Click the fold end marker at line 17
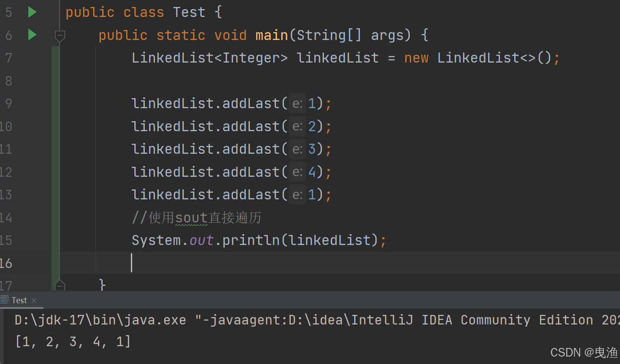This screenshot has width=620, height=364. click(60, 285)
